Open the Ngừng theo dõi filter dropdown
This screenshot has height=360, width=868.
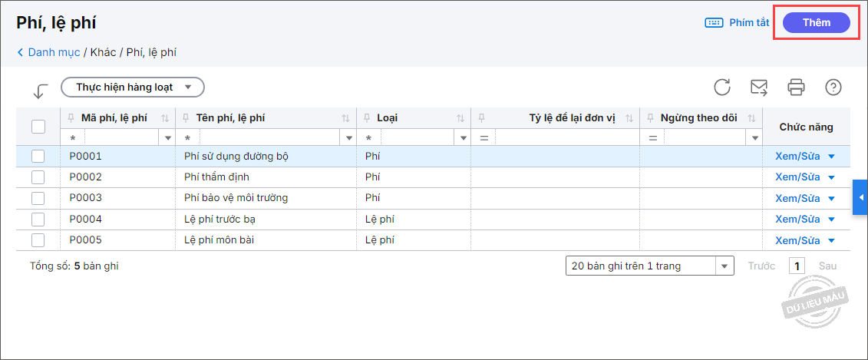(x=755, y=138)
